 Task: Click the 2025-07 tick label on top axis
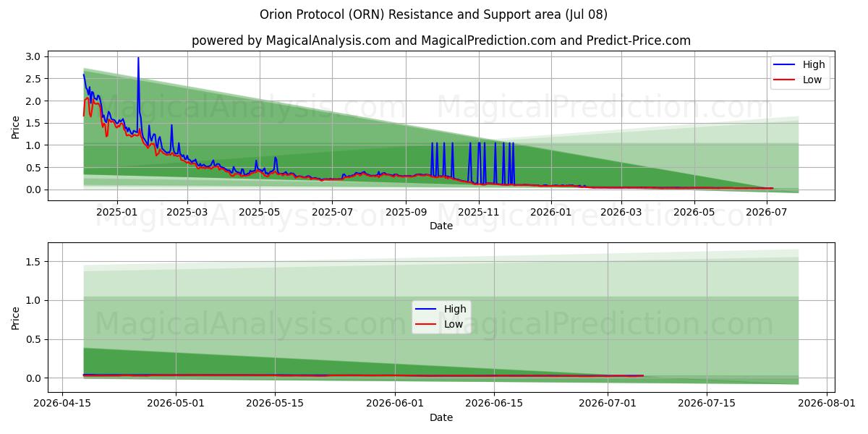click(x=332, y=212)
